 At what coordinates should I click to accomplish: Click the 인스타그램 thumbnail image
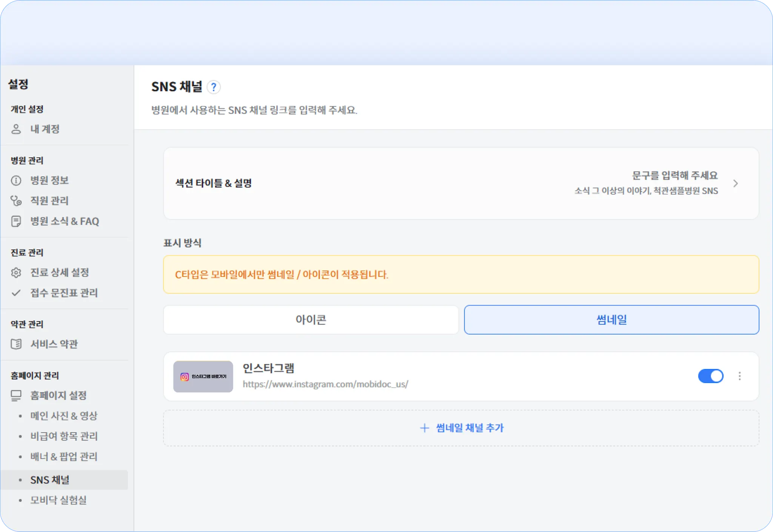(203, 377)
